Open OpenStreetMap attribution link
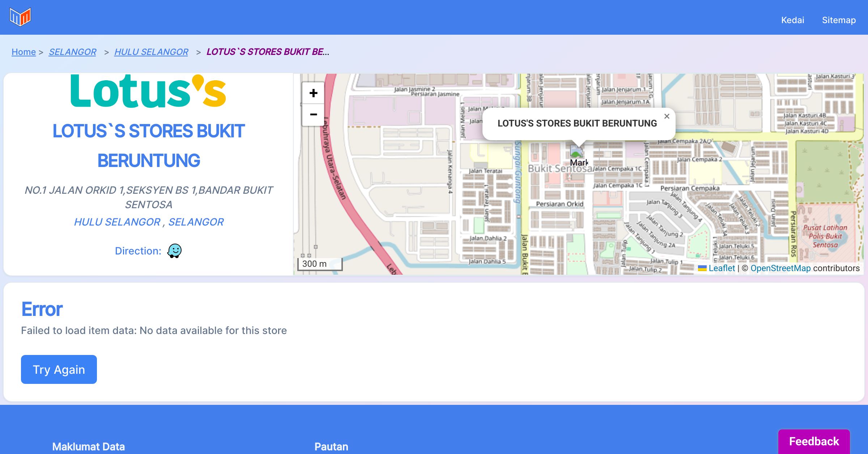 pyautogui.click(x=780, y=268)
